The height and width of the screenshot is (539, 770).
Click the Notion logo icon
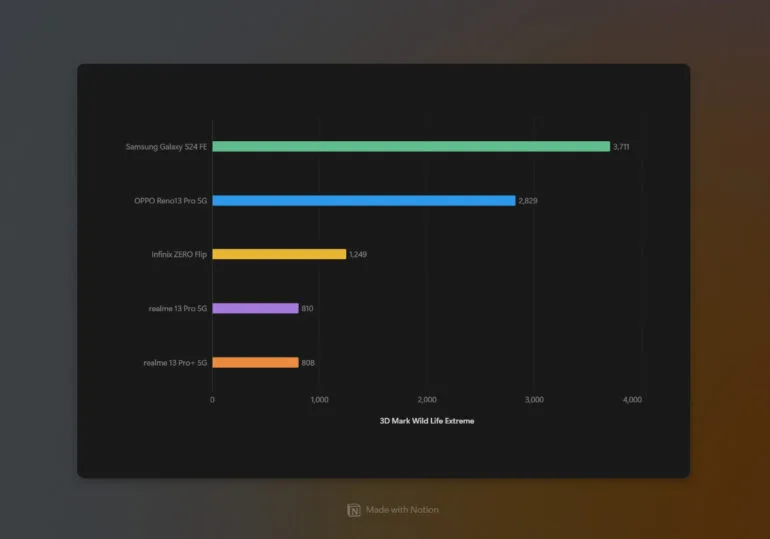[x=354, y=510]
